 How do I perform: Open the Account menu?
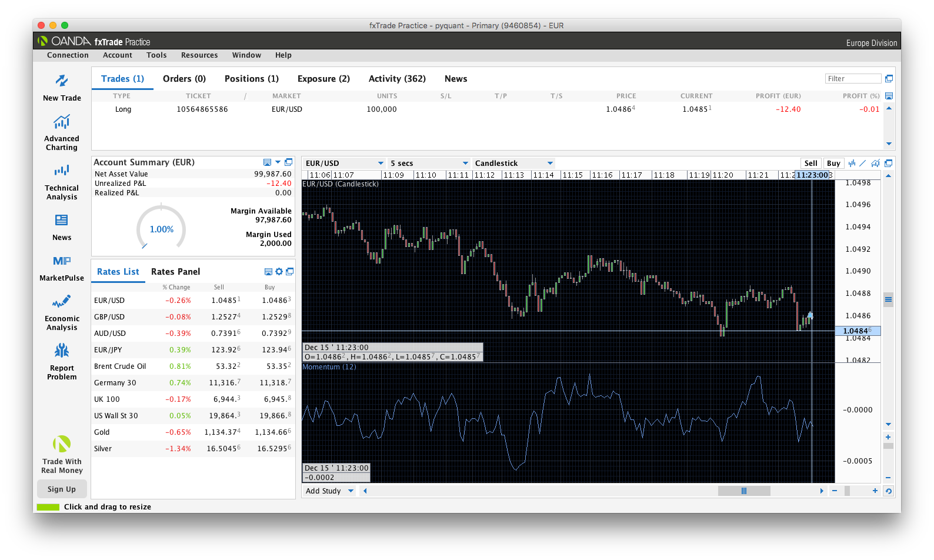[118, 55]
